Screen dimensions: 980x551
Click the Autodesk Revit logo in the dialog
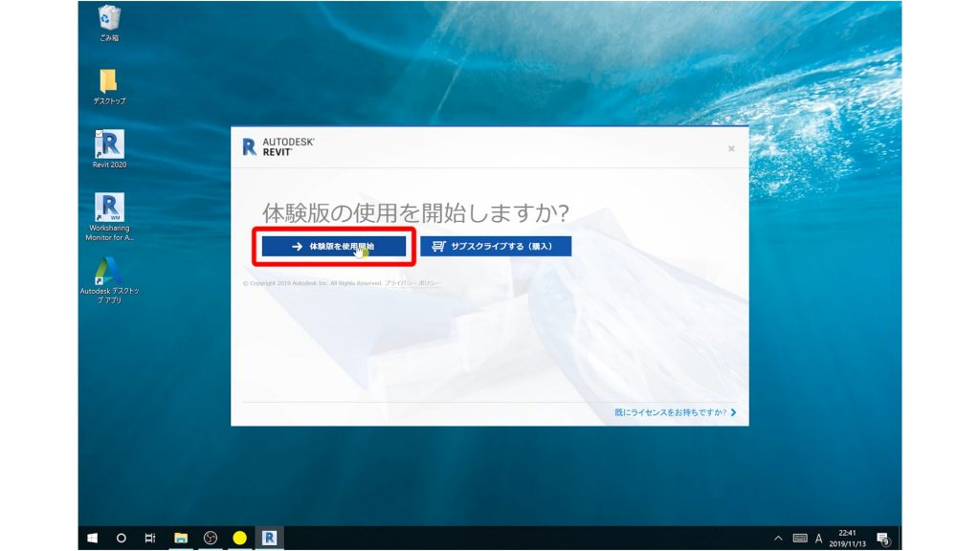[x=278, y=146]
